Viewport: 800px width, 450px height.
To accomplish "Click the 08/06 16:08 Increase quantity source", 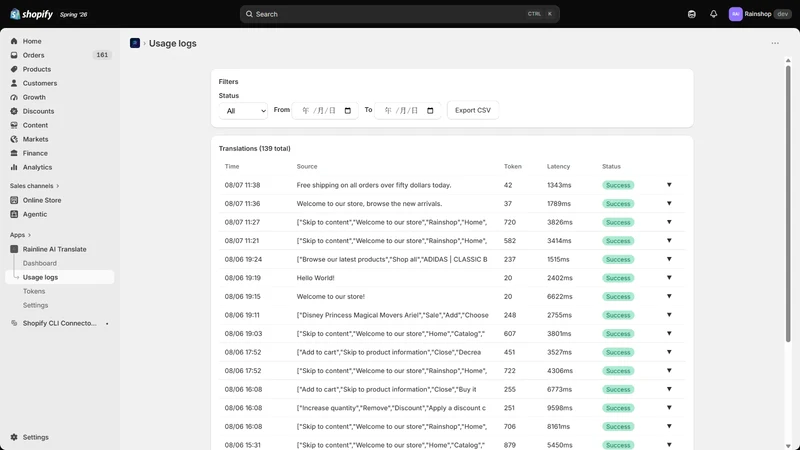I will pyautogui.click(x=391, y=408).
